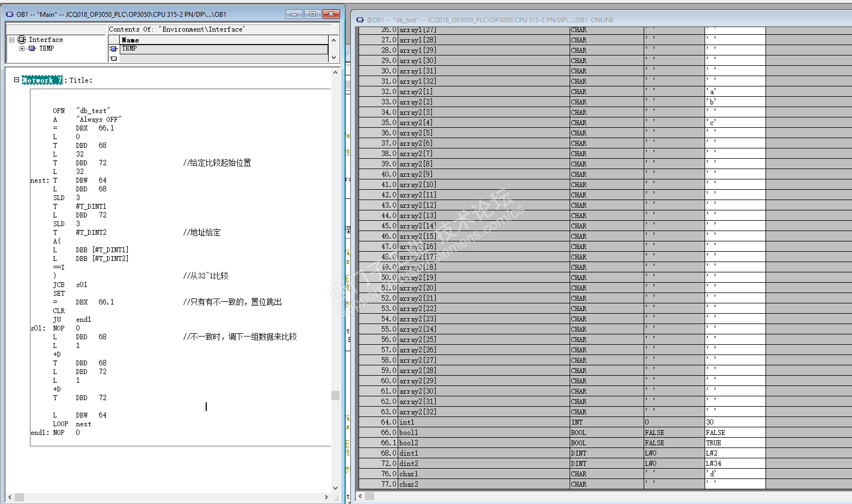Image resolution: width=852 pixels, height=504 pixels.
Task: Click the DBB [#T_DINT1] operand
Action: pos(102,250)
